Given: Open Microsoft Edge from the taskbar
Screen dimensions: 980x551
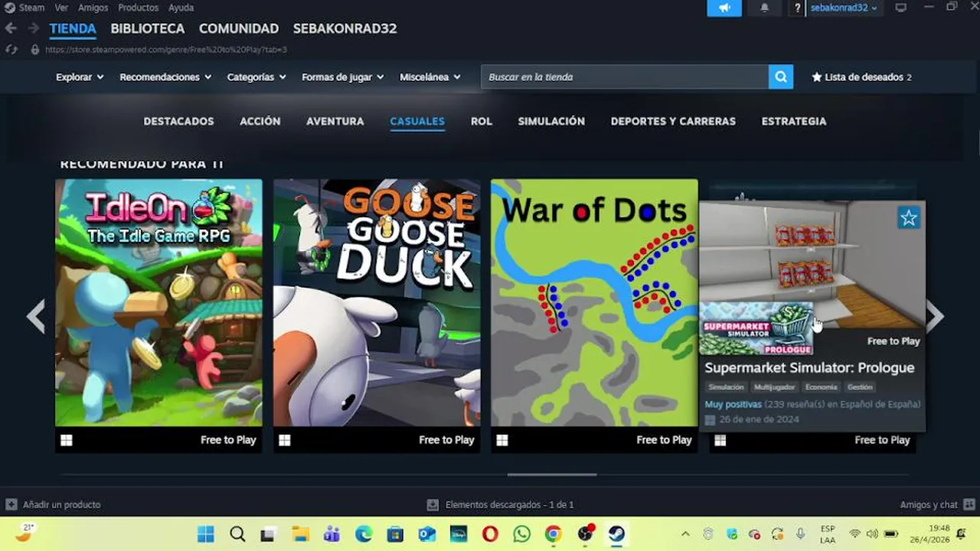Looking at the screenshot, I should click(x=364, y=534).
